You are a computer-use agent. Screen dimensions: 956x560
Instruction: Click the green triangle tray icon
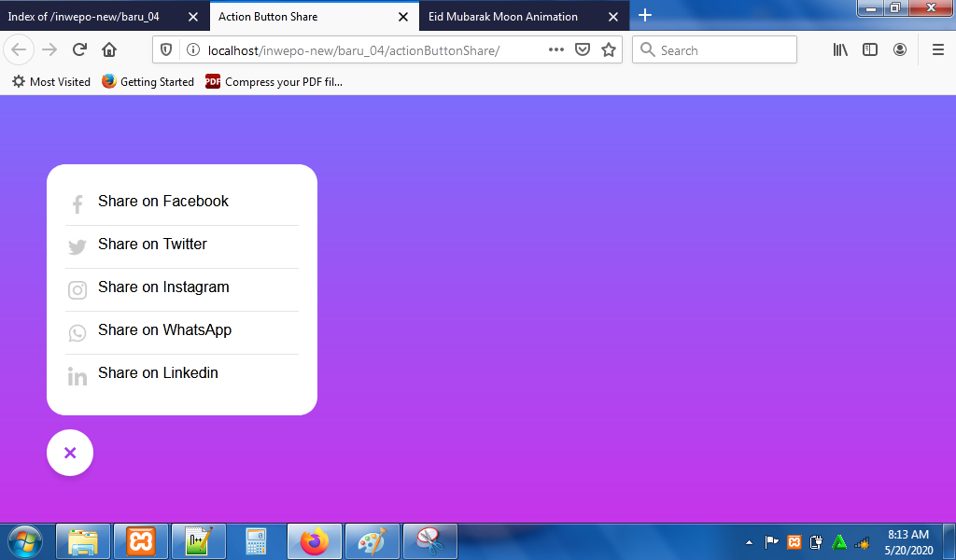(839, 541)
